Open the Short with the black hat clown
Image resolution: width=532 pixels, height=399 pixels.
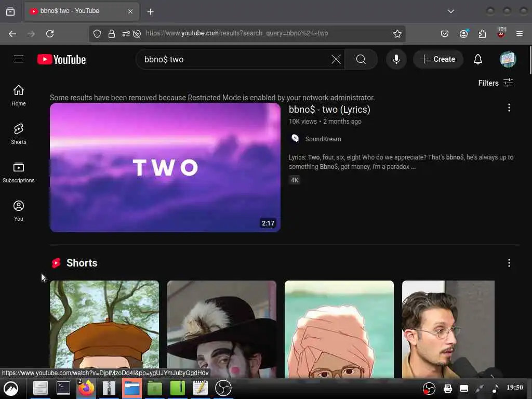click(x=221, y=329)
